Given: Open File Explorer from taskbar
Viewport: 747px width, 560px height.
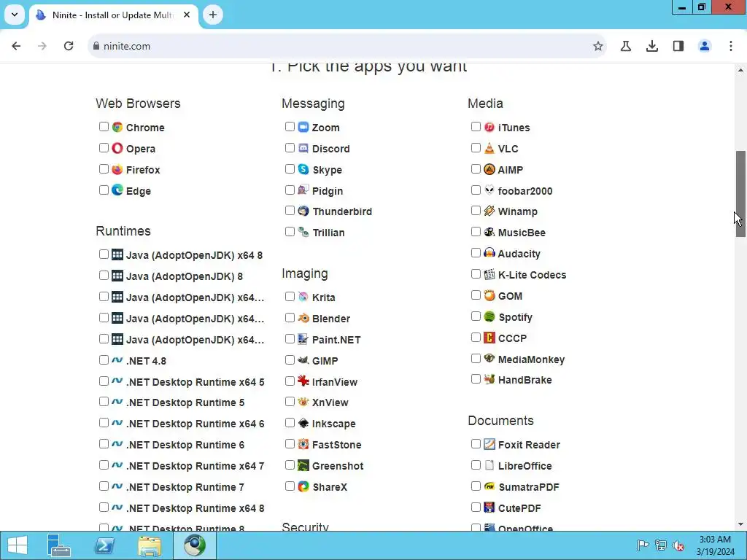Looking at the screenshot, I should tap(150, 545).
